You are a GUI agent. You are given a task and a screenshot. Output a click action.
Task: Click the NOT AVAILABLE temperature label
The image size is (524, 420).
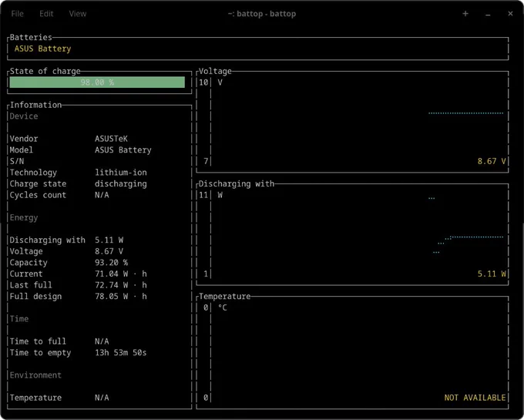475,398
